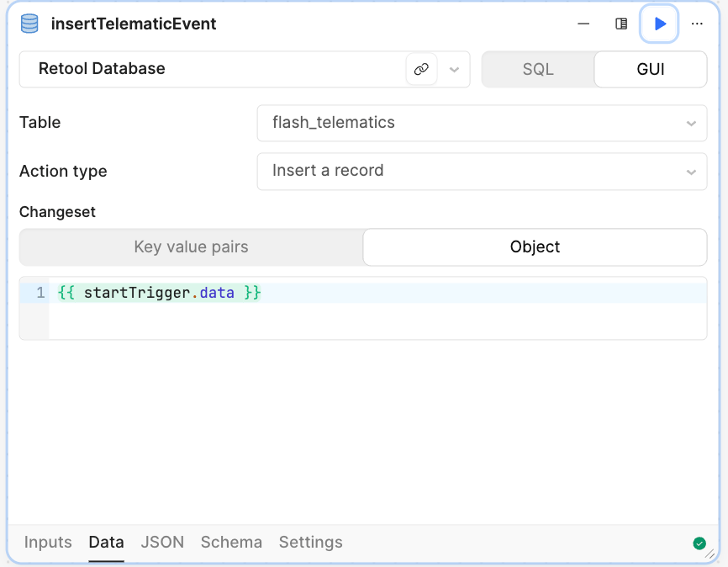The width and height of the screenshot is (728, 567).
Task: Open the Table dropdown showing flash_telematics
Action: coord(482,123)
